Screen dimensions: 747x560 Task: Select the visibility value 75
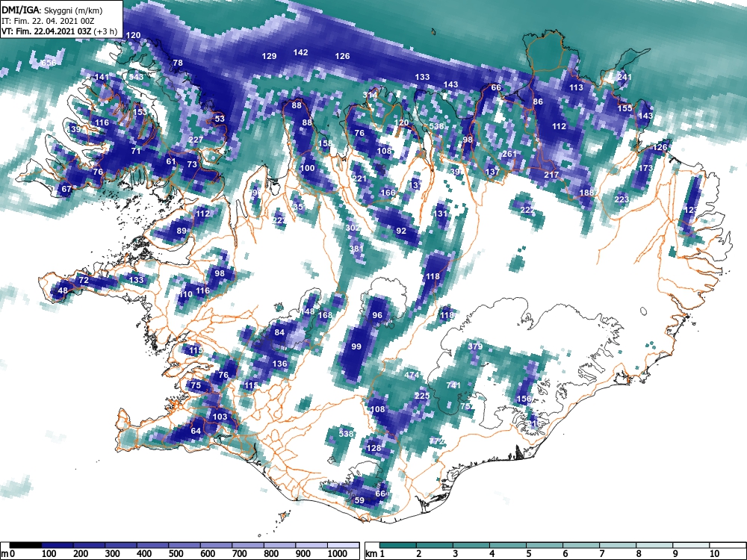point(196,385)
